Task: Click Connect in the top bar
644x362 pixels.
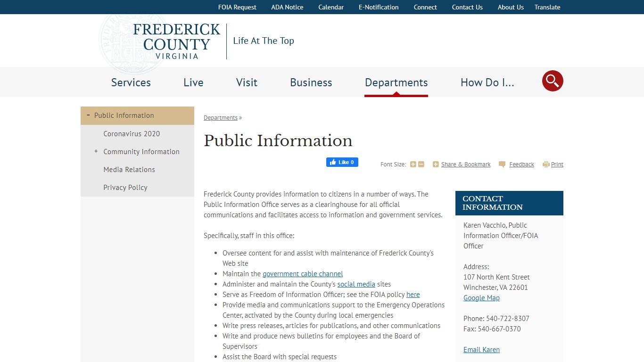Action: [x=425, y=7]
